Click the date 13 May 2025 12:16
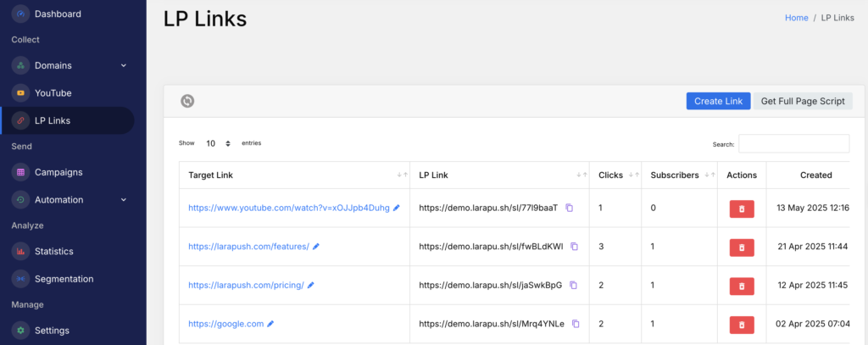Screen dimensions: 868x345 (x=813, y=209)
